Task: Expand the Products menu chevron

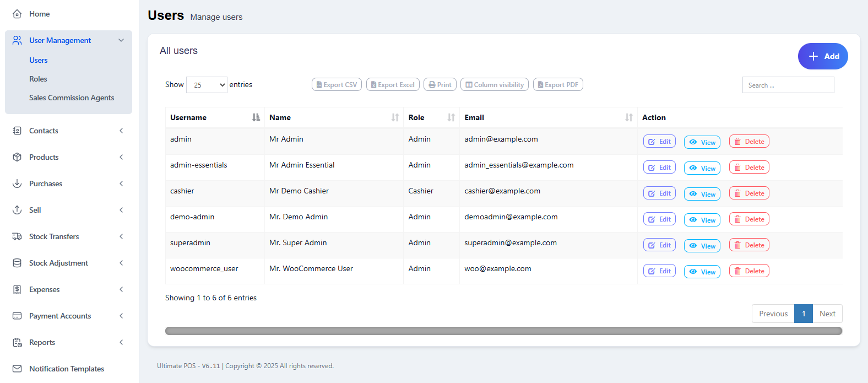Action: [121, 157]
